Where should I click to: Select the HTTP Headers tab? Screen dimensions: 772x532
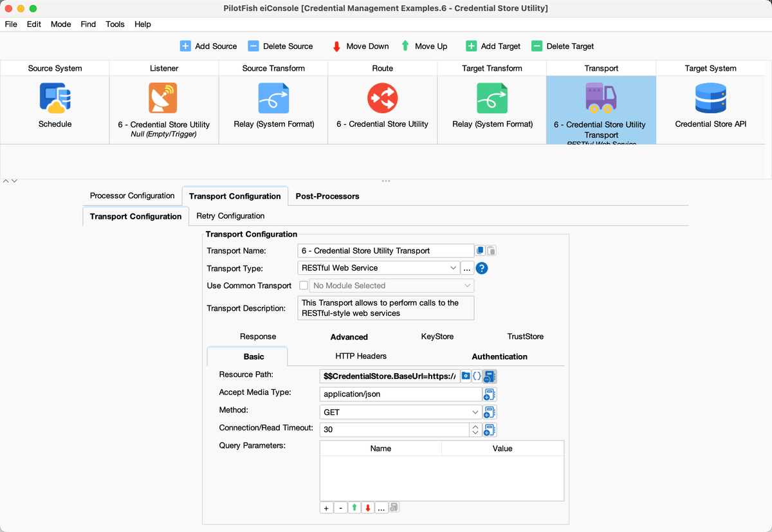click(x=361, y=356)
